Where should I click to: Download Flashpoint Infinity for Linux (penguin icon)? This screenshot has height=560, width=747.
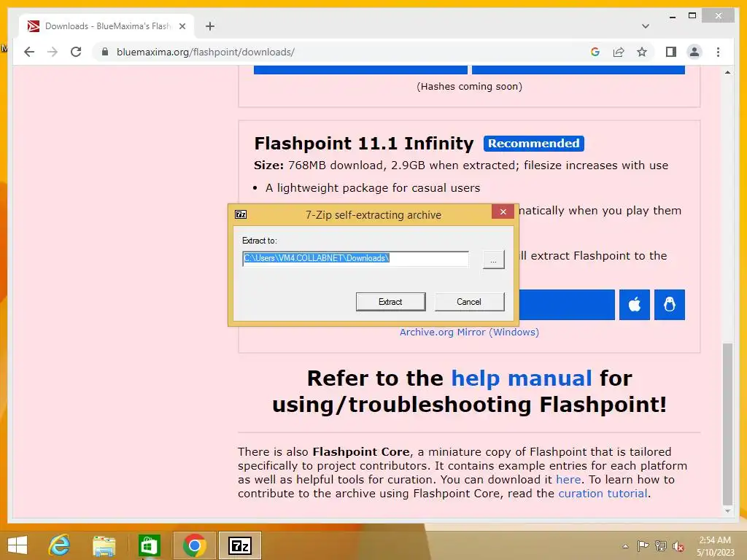click(670, 304)
